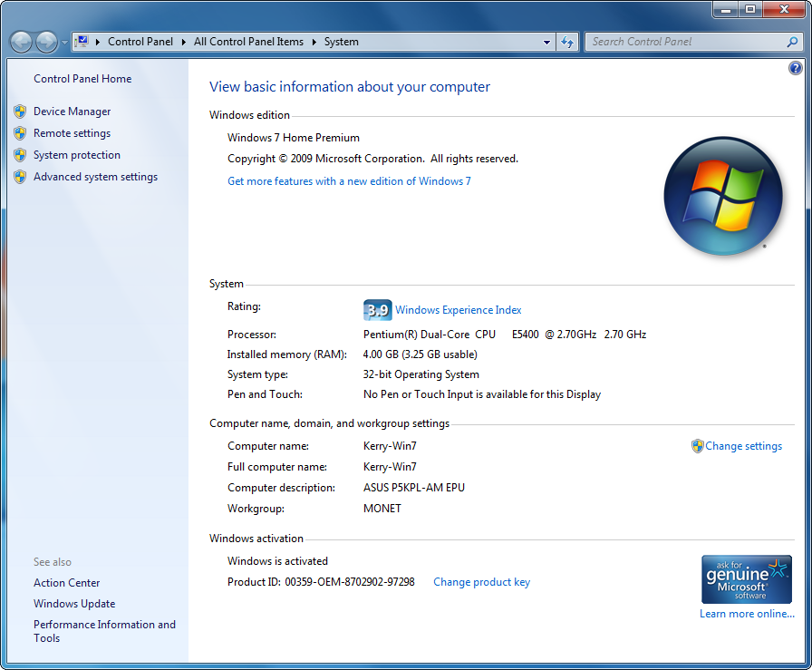This screenshot has width=812, height=670.
Task: Click the genuine Microsoft software badge
Action: [746, 579]
